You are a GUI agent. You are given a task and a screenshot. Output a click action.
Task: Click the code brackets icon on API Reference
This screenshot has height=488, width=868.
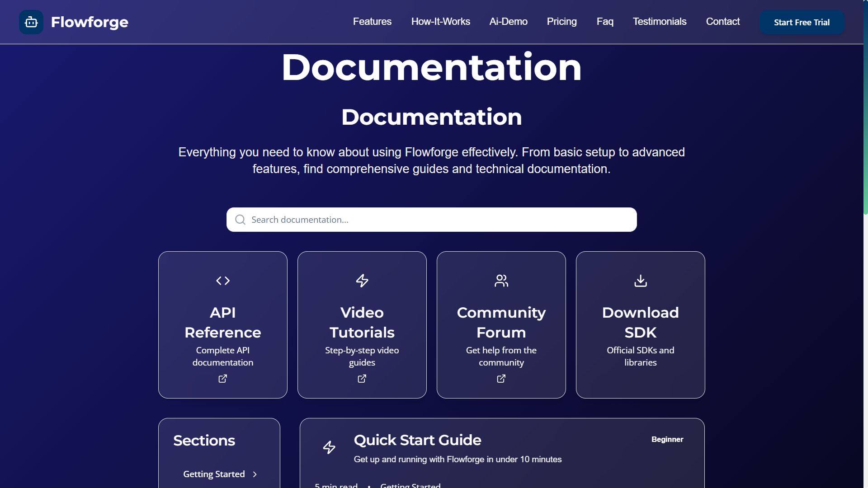pyautogui.click(x=223, y=281)
